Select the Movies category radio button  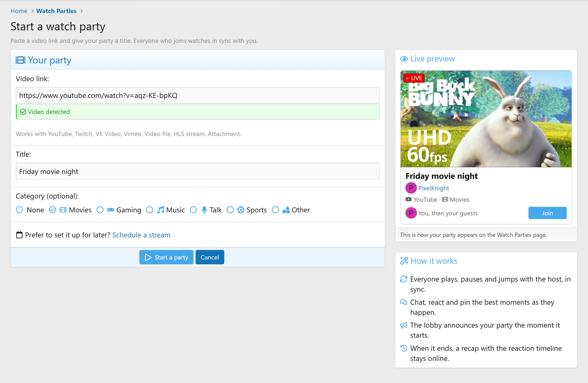click(x=52, y=210)
